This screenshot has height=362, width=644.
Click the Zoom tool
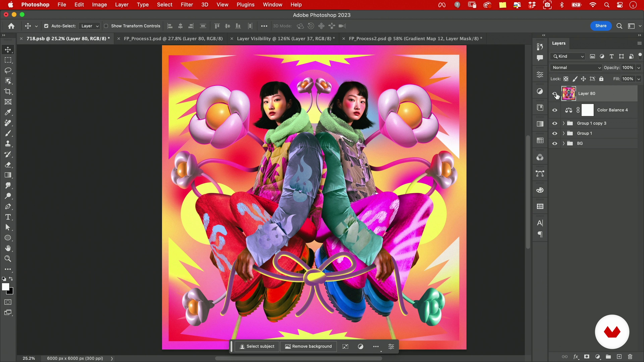point(8,259)
